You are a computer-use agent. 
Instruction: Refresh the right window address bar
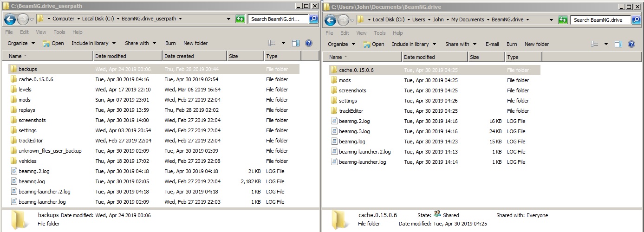pos(563,20)
